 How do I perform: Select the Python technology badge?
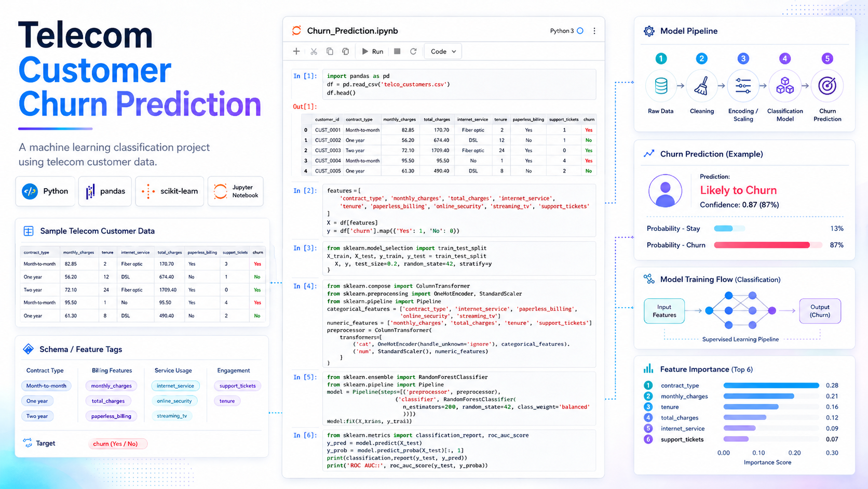tap(45, 191)
